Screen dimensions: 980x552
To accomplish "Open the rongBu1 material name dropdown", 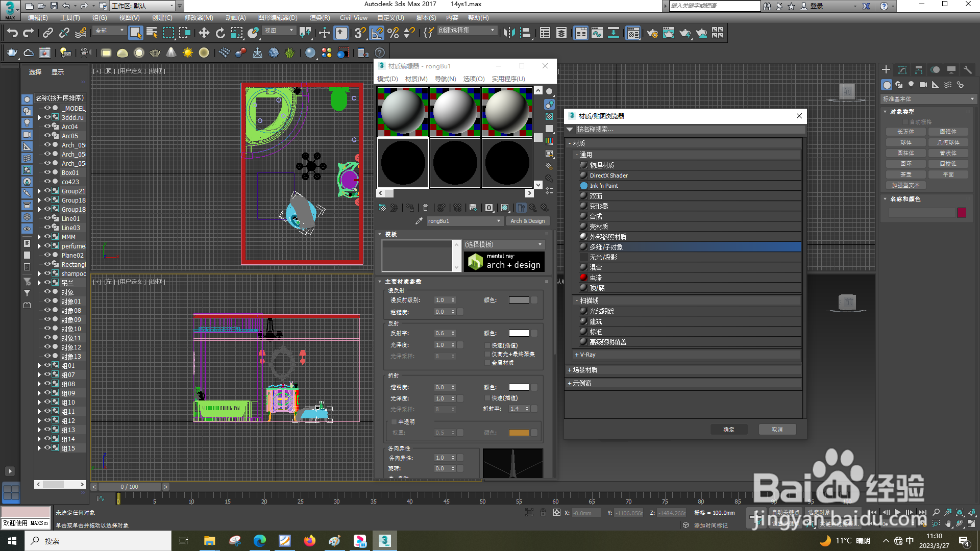I will (x=464, y=221).
